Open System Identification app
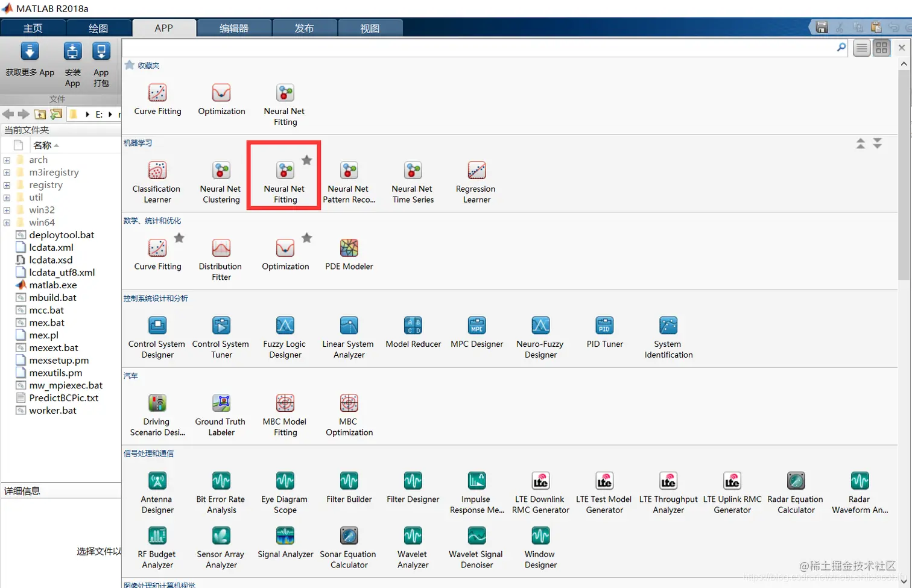 coord(668,337)
